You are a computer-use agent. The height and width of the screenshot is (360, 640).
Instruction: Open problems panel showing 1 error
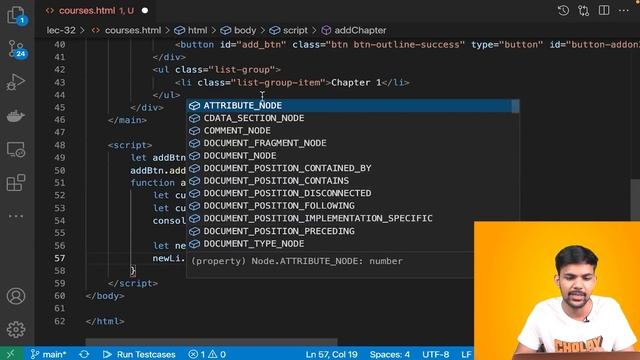pos(207,354)
